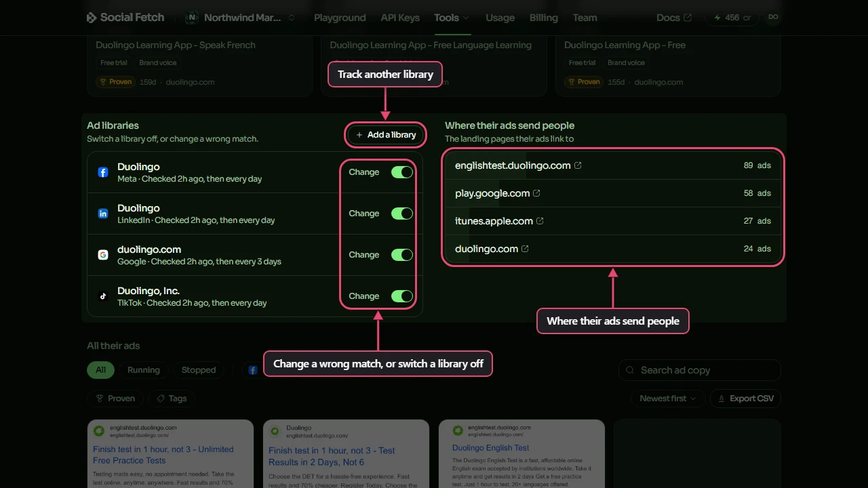
Task: Click the Northwind workspace N avatar
Action: click(192, 18)
